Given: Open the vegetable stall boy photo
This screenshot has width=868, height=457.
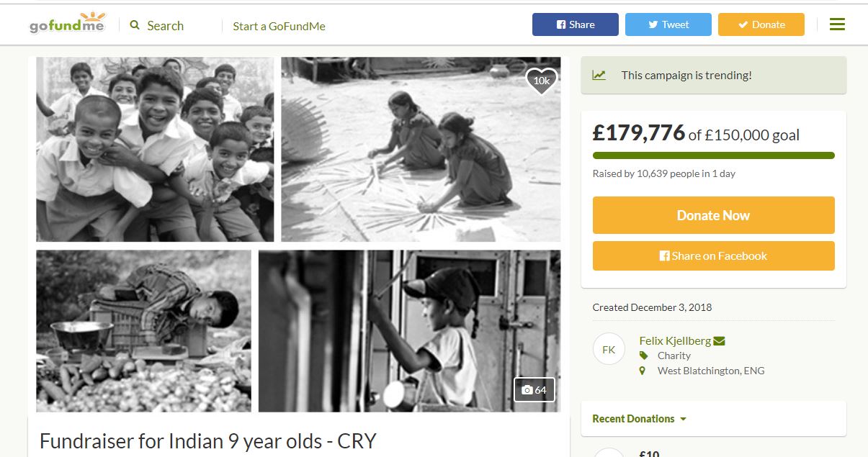Looking at the screenshot, I should 144,331.
